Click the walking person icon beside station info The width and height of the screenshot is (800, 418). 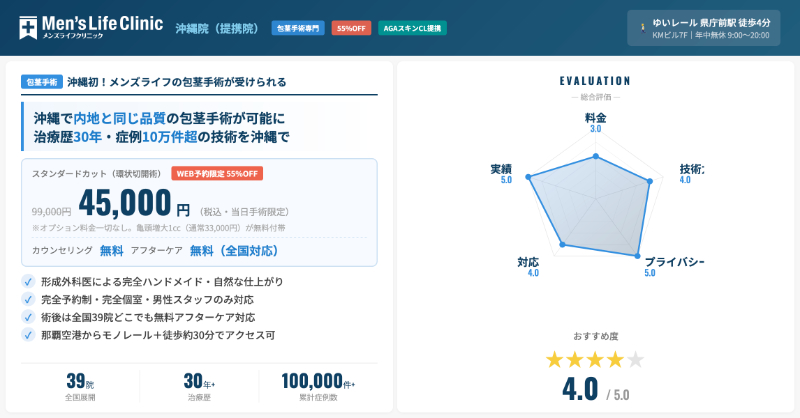click(x=639, y=29)
